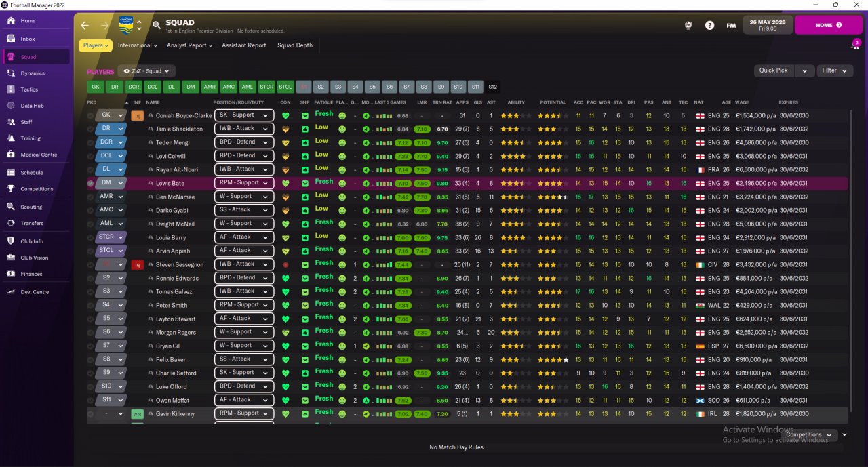
Task: Click Coniah Boyce-Clarke's orange Inj info icon
Action: tap(137, 115)
